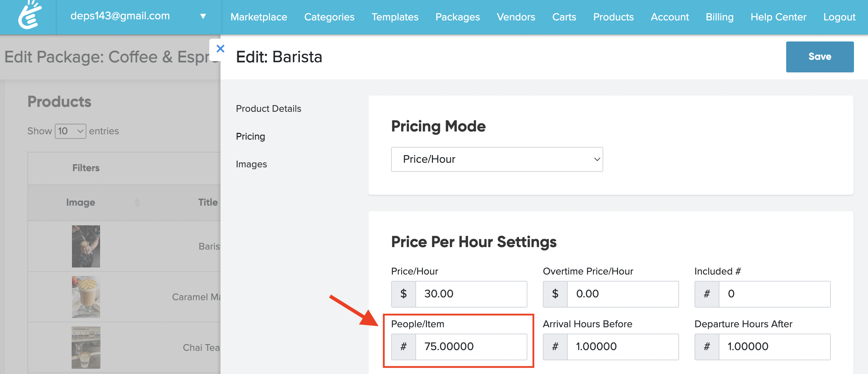The height and width of the screenshot is (374, 868).
Task: Click the Overtime Price/Hour field
Action: coord(623,294)
